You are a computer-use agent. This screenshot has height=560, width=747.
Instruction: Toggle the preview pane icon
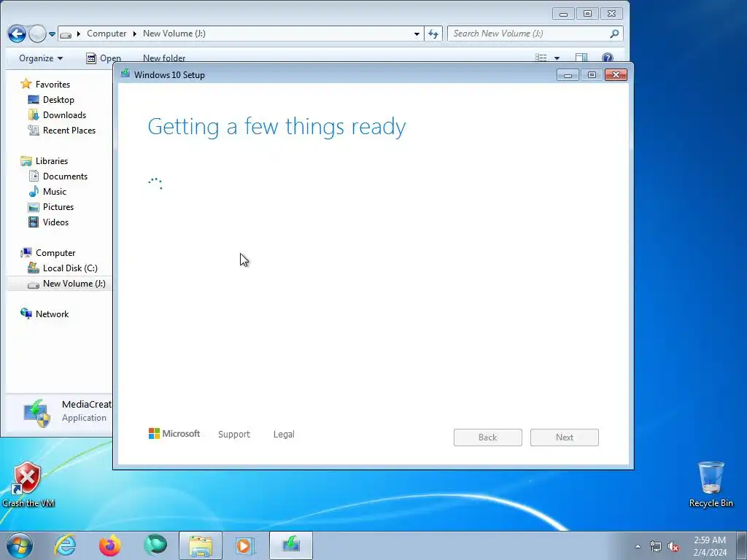tap(581, 58)
